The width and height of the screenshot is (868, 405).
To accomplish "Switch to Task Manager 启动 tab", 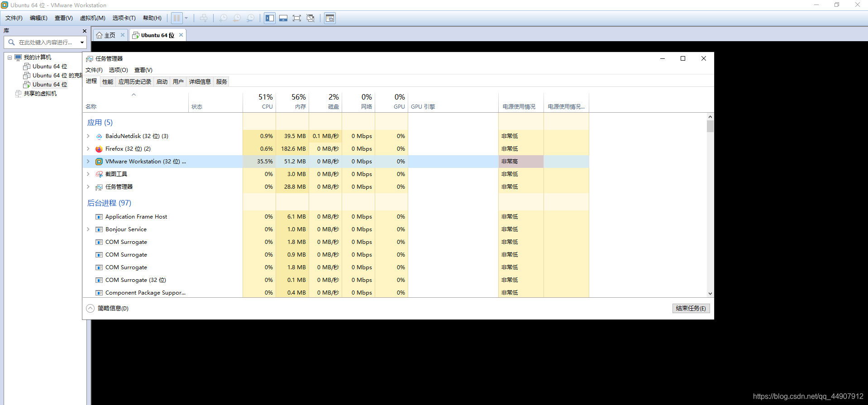I will [x=162, y=82].
